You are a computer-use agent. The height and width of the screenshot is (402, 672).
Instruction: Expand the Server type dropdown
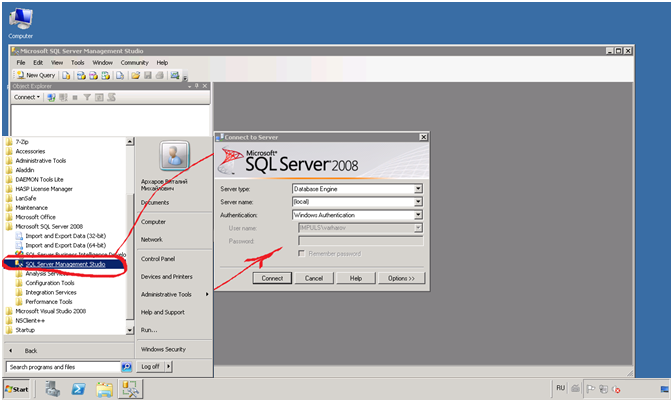(x=418, y=189)
